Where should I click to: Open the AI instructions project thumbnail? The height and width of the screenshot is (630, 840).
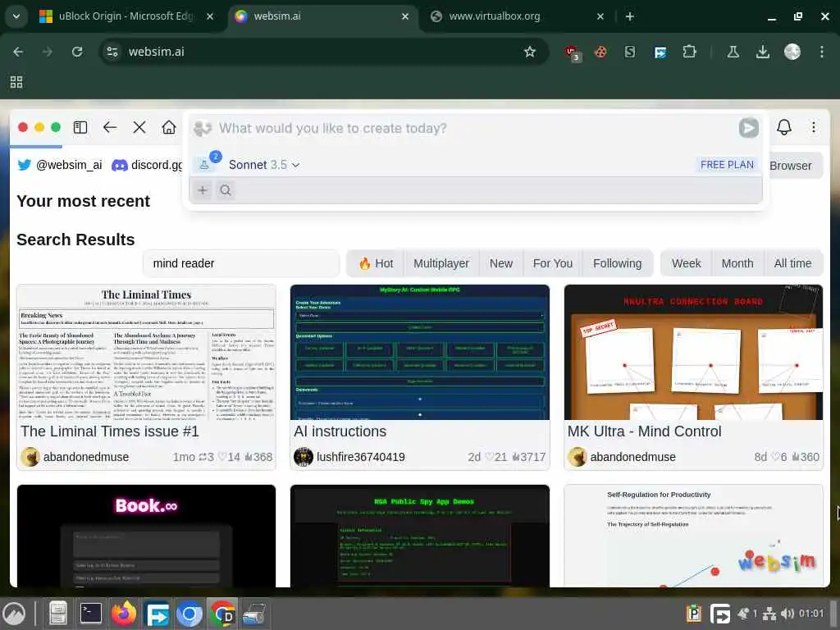pyautogui.click(x=419, y=353)
